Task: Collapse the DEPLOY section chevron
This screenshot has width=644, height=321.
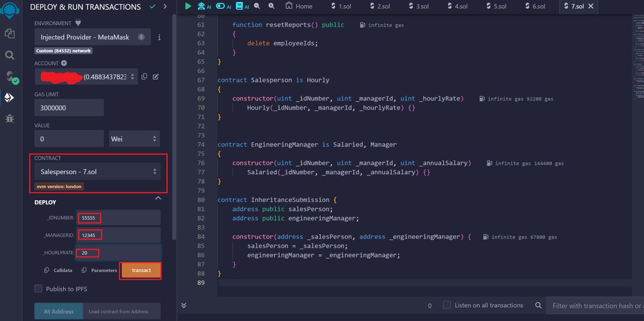Action: 158,199
